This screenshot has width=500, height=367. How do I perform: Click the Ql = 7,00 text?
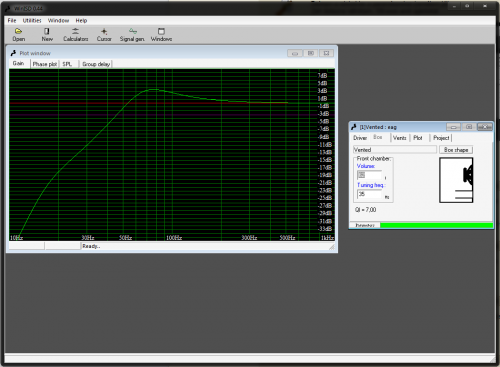point(365,210)
